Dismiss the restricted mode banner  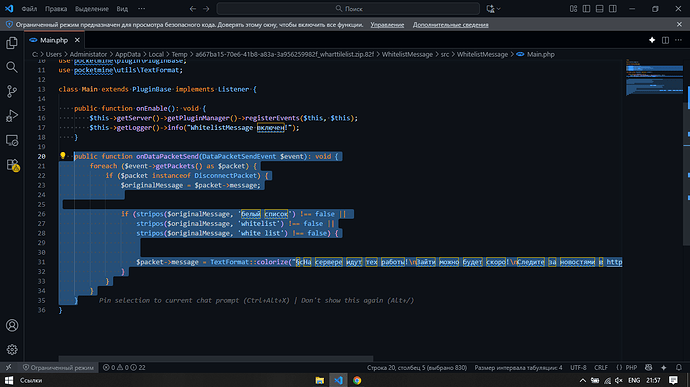coord(679,25)
